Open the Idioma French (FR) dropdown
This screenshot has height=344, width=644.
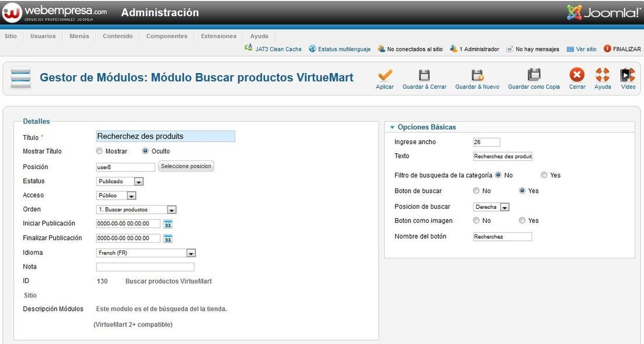(x=146, y=253)
